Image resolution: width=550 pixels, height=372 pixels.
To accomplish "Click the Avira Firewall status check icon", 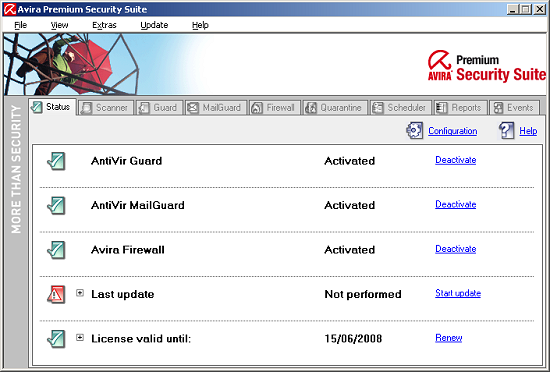I will (56, 250).
